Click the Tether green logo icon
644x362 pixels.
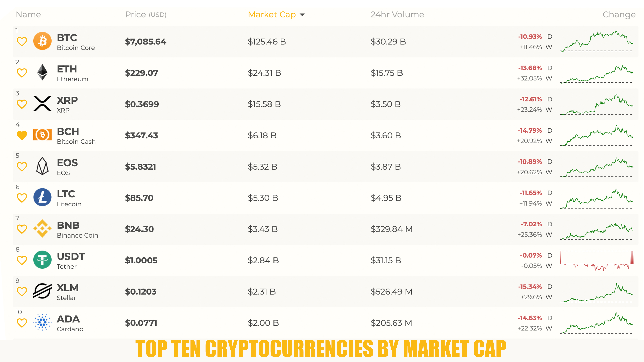pyautogui.click(x=42, y=260)
